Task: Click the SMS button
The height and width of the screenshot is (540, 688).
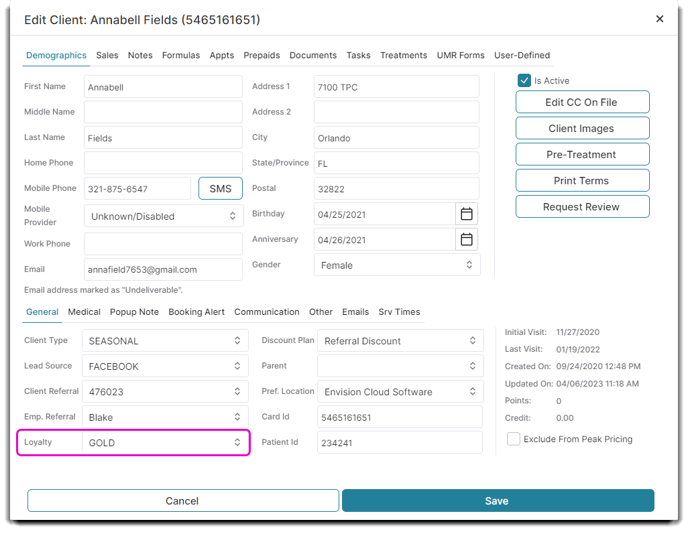Action: [220, 189]
